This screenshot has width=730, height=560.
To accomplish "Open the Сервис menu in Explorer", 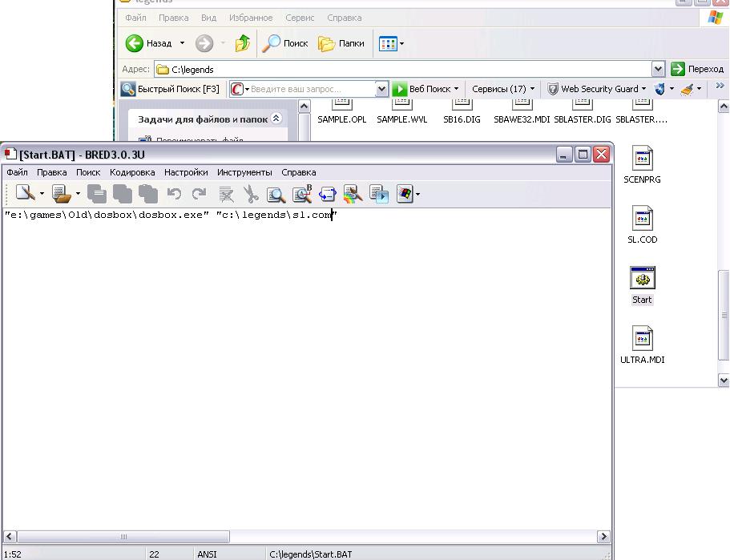I will tap(300, 18).
